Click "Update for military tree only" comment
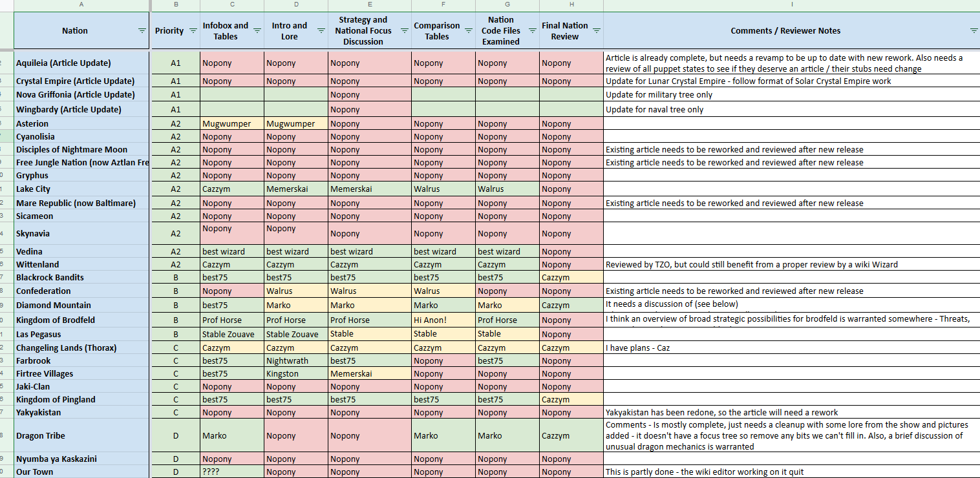This screenshot has height=478, width=980. (x=659, y=95)
